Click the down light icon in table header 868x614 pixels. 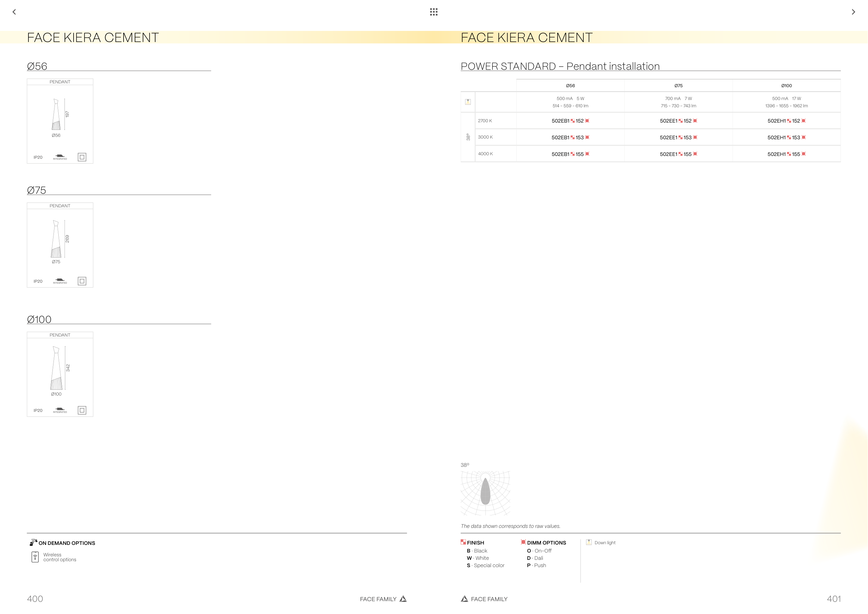pyautogui.click(x=468, y=102)
